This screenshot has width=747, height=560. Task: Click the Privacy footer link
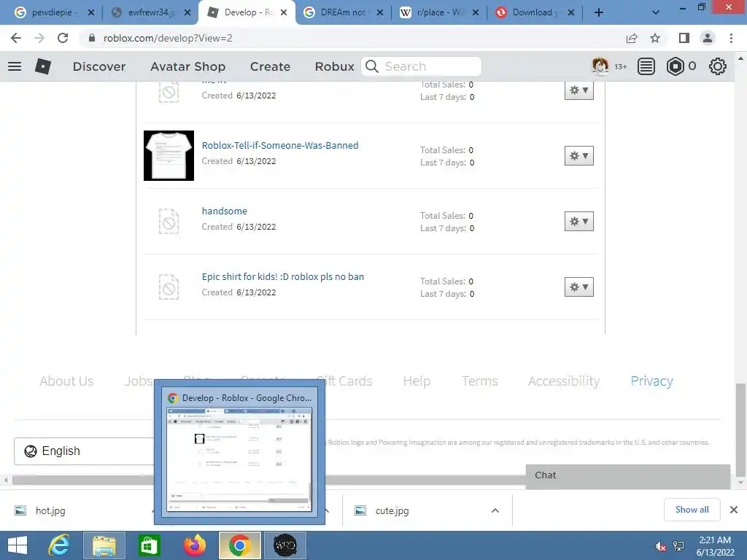point(651,381)
